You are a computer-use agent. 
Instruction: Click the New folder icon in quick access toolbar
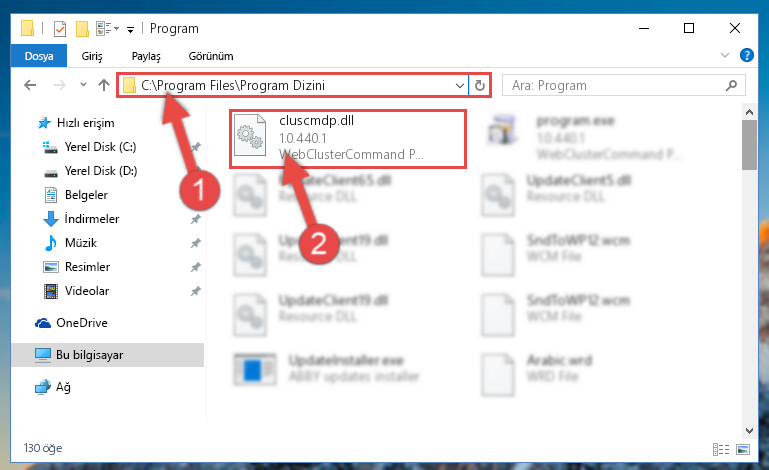coord(82,29)
